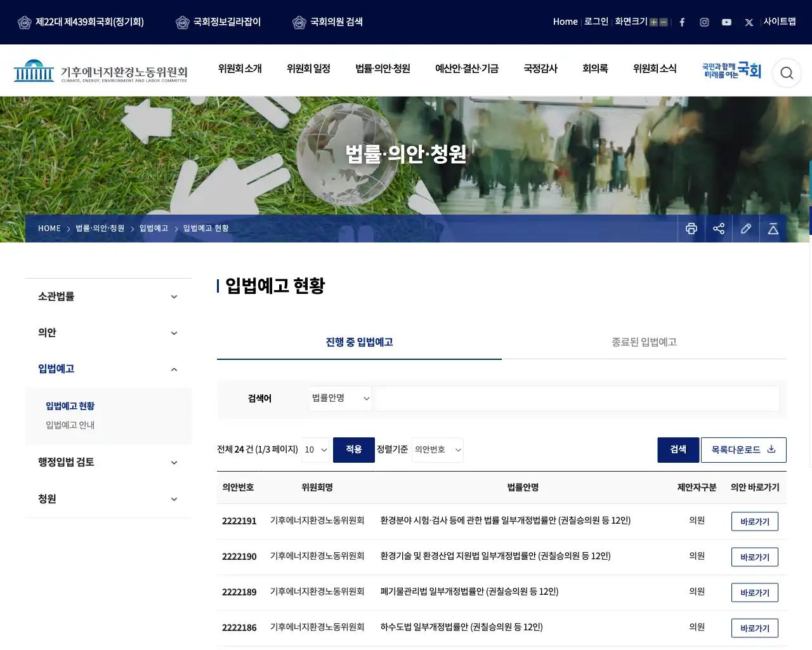This screenshot has width=812, height=650.
Task: Expand the 청원 sidebar section
Action: click(108, 499)
